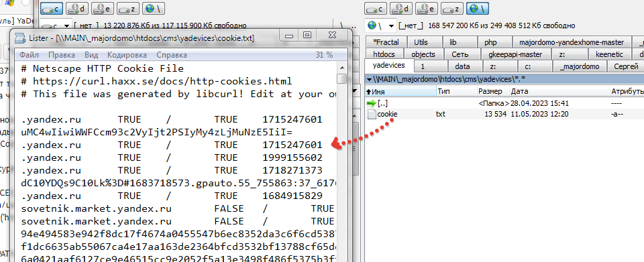644x262 pixels.
Task: Select drive d in right panel
Action: [401, 8]
